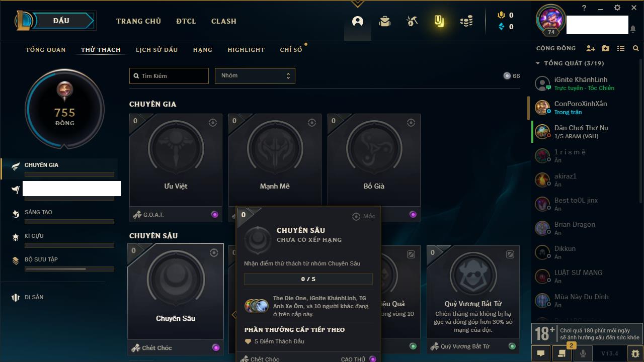Select the Sáng Tạo challenge category
The width and height of the screenshot is (644, 362).
pyautogui.click(x=38, y=212)
